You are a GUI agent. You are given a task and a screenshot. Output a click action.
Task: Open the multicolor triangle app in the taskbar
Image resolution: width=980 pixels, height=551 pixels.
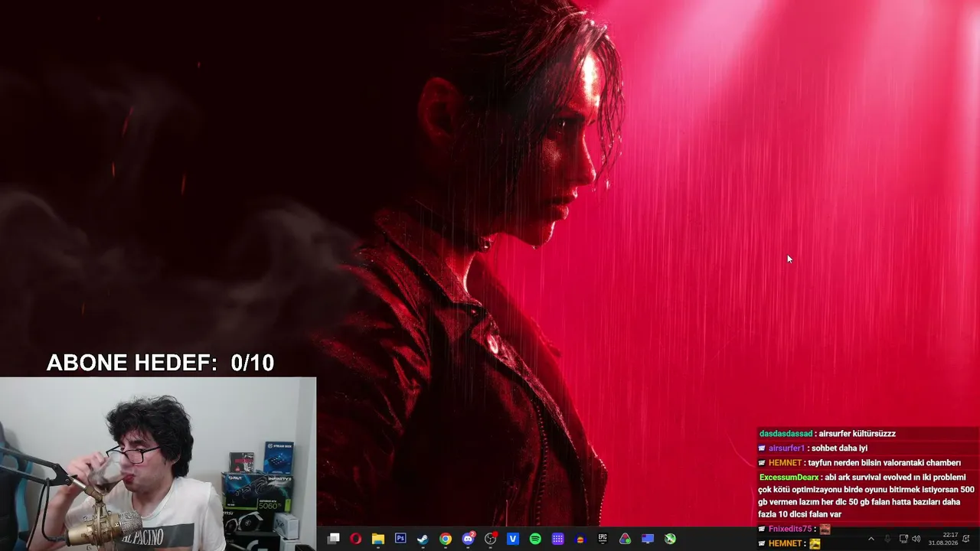pyautogui.click(x=625, y=539)
